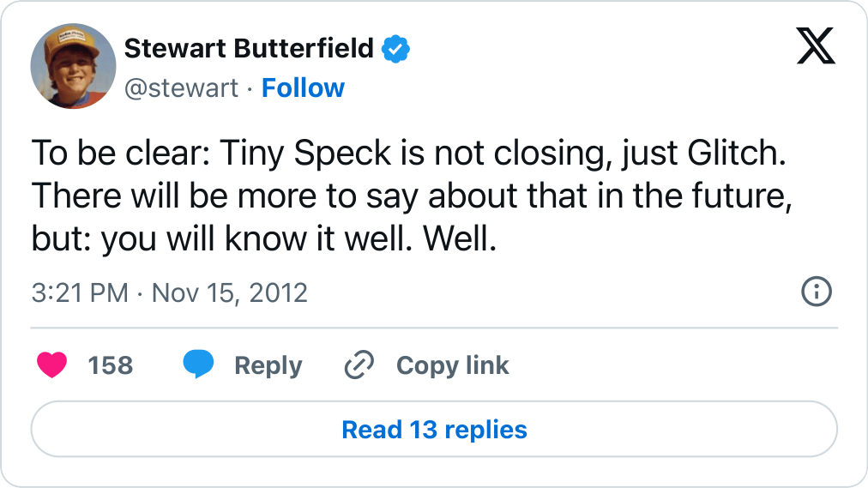Click the Copy link text
The height and width of the screenshot is (488, 868).
pyautogui.click(x=452, y=365)
